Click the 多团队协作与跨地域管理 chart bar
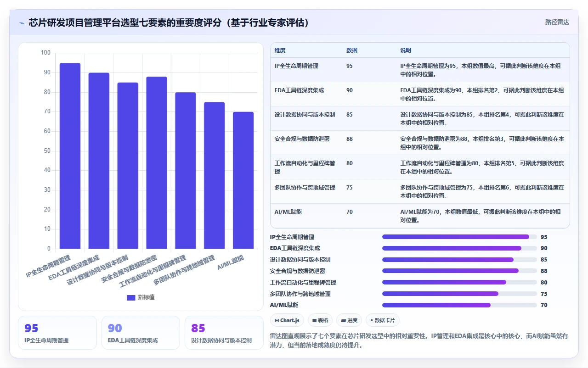This screenshot has width=588, height=368. click(x=215, y=175)
